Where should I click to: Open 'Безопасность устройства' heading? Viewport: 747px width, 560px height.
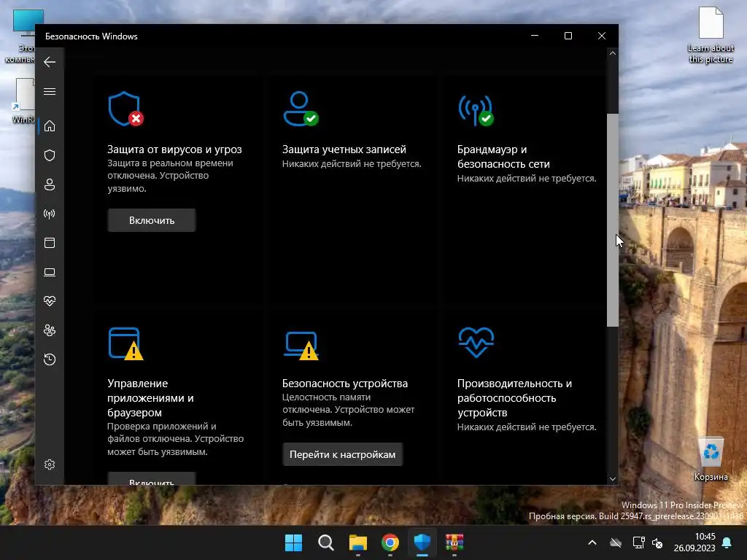[345, 384]
